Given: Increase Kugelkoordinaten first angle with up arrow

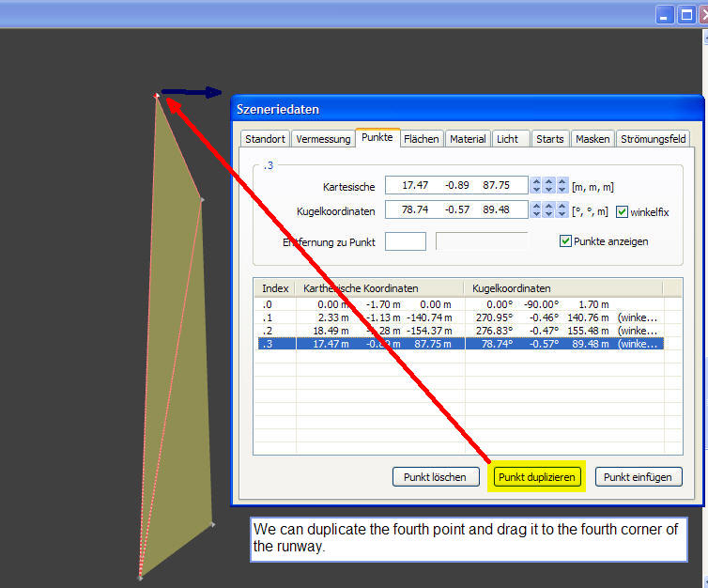Looking at the screenshot, I should (x=536, y=206).
